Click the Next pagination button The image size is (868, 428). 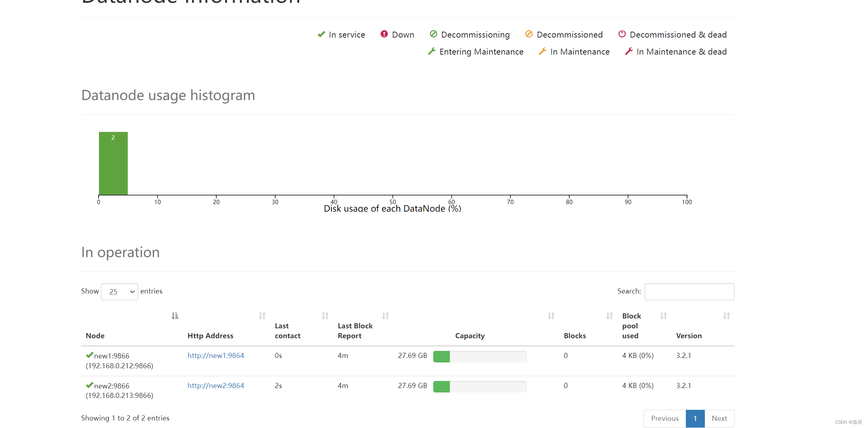(719, 419)
